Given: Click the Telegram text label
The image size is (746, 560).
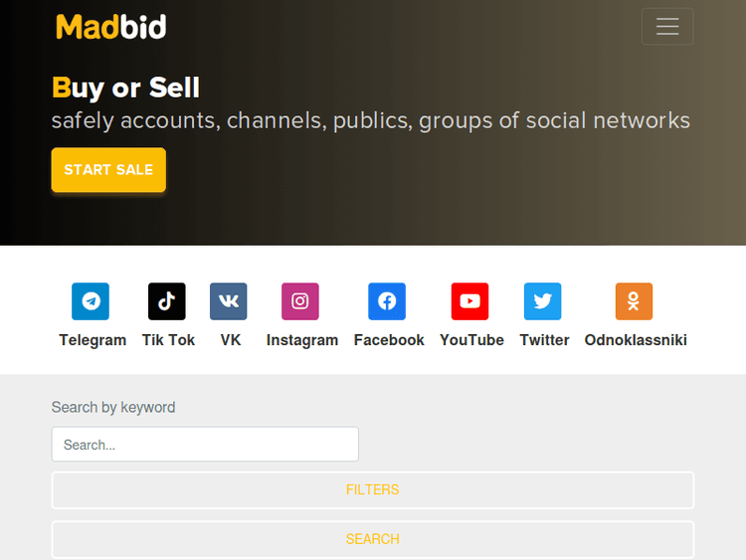Looking at the screenshot, I should pyautogui.click(x=93, y=340).
